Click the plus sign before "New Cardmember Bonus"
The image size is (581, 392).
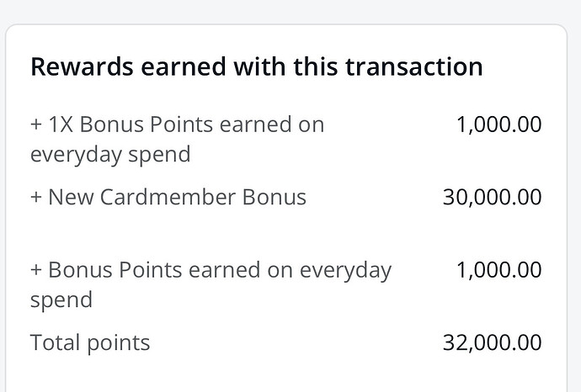click(36, 198)
